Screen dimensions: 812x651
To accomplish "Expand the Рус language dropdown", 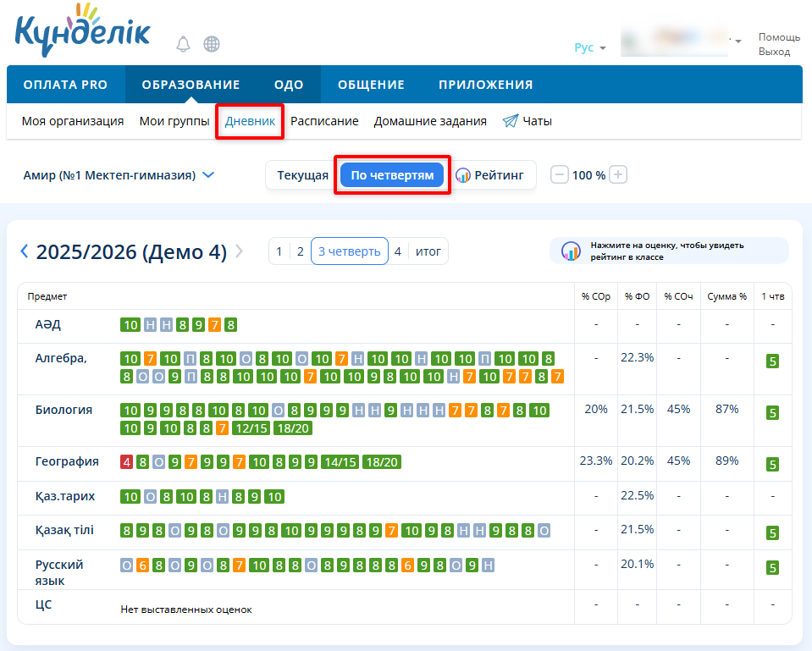I will [590, 48].
